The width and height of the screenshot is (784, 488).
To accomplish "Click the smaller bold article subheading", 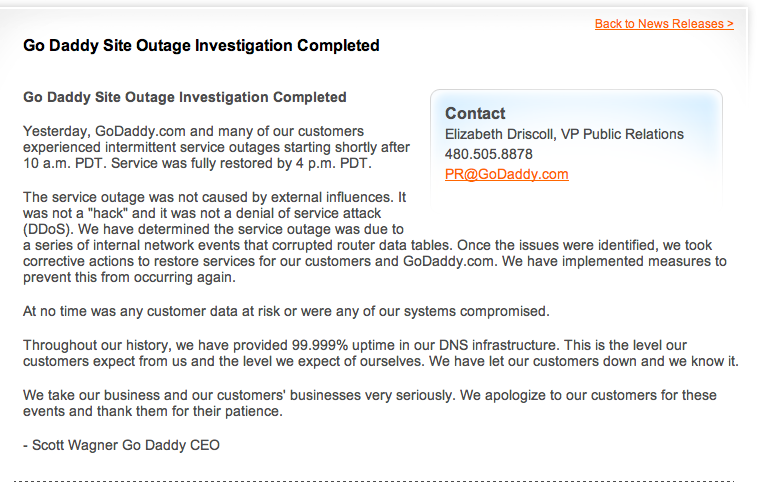I will (x=184, y=97).
